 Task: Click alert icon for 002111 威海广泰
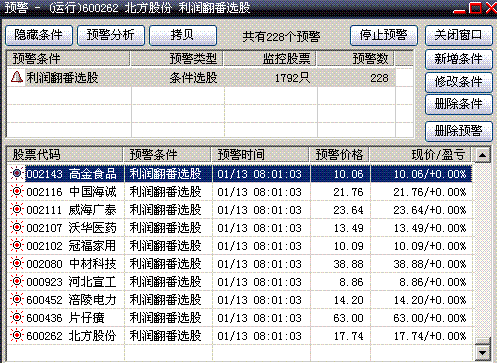[x=16, y=210]
